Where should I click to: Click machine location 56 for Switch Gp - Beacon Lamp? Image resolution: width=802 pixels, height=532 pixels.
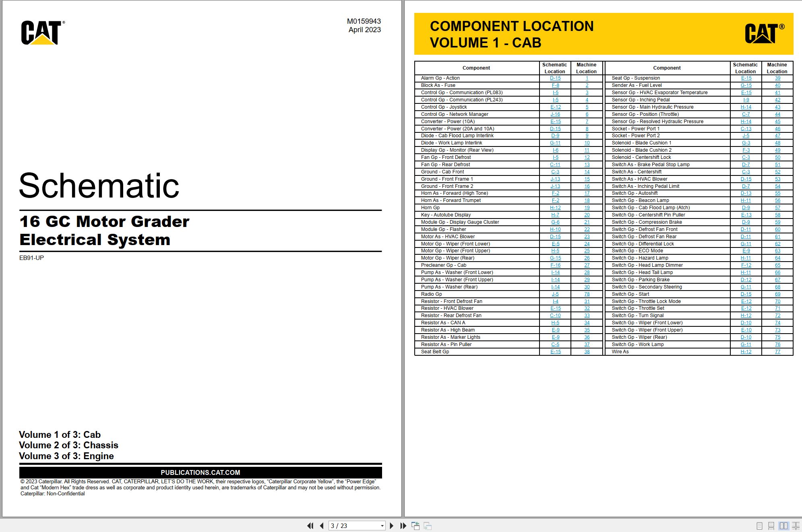click(777, 200)
